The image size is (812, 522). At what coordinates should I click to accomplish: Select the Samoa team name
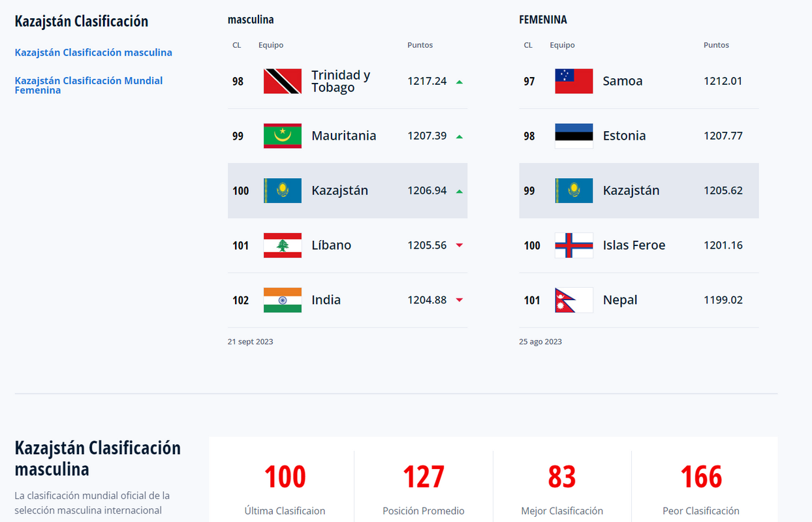click(623, 81)
